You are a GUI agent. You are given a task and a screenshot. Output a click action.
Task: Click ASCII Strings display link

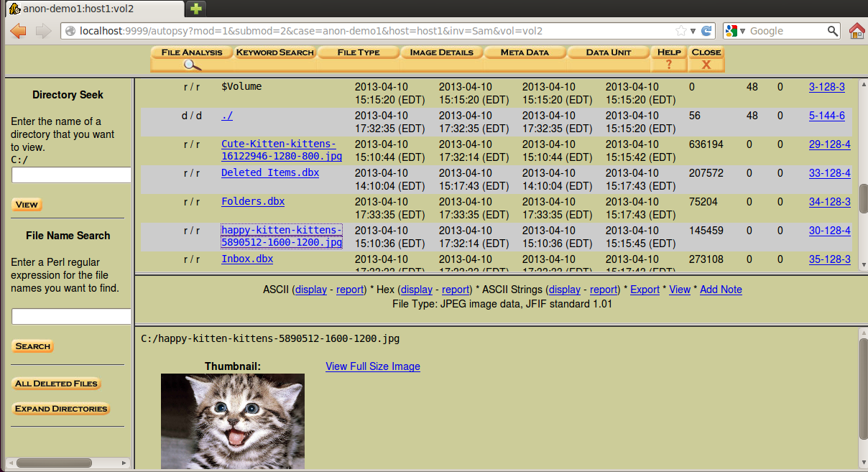565,290
